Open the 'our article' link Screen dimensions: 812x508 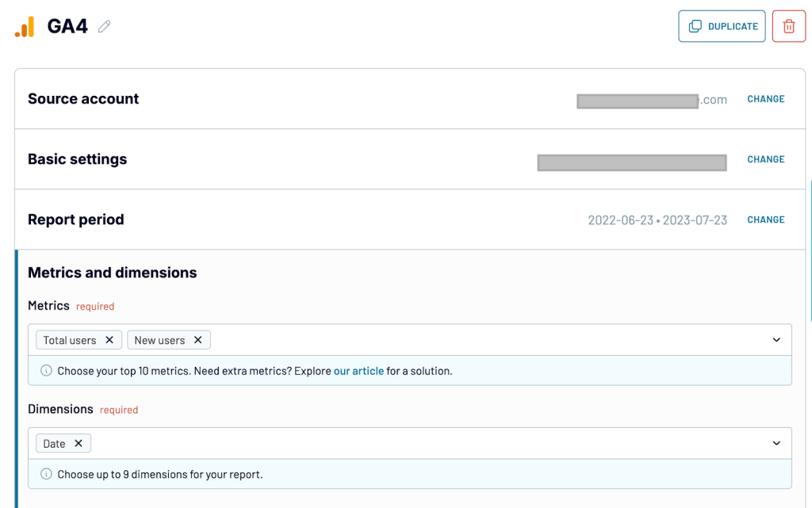pyautogui.click(x=358, y=371)
